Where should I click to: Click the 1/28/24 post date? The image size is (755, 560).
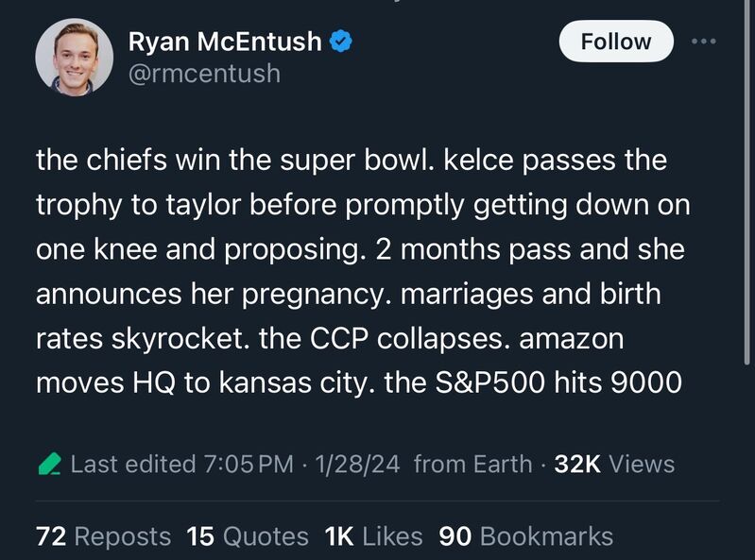[357, 465]
